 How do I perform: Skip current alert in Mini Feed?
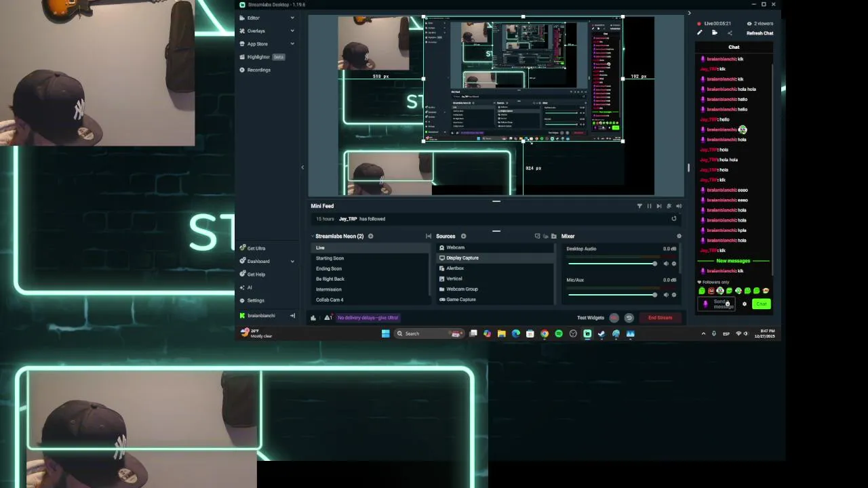click(x=658, y=206)
